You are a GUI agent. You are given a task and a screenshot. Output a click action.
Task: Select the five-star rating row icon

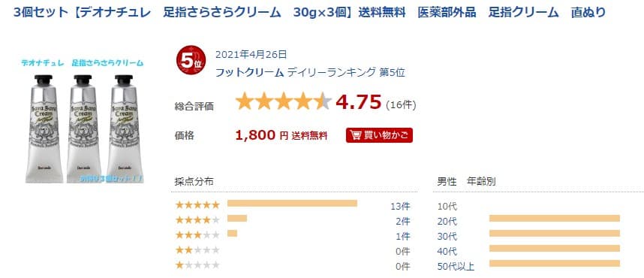pos(197,204)
